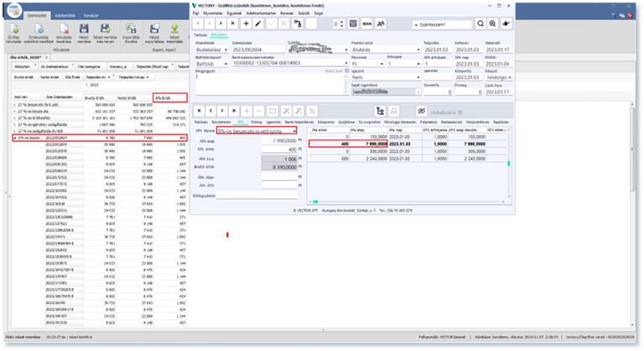Select the Előleg tab
This screenshot has height=351, width=644.
[257, 122]
